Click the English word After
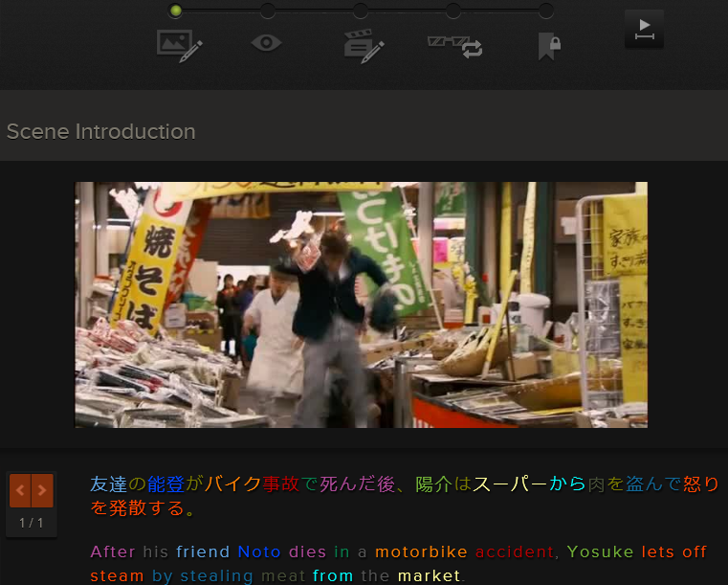The width and height of the screenshot is (728, 585). (x=113, y=552)
